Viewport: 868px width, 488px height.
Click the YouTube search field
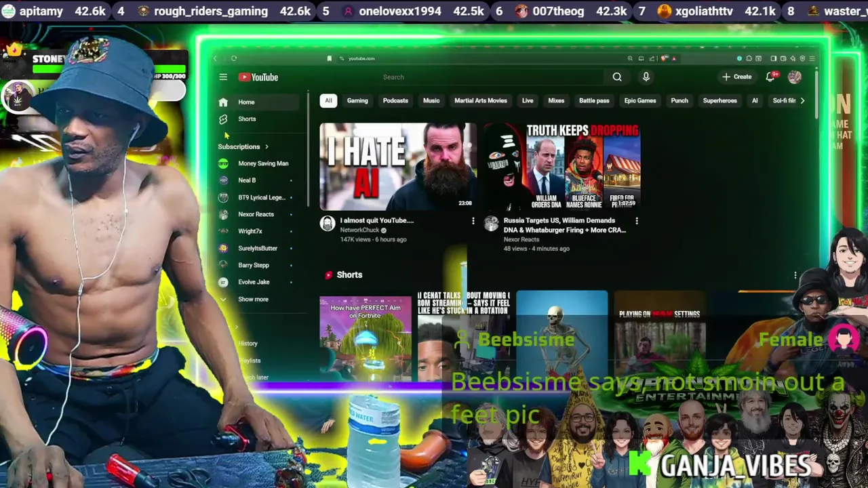pyautogui.click(x=492, y=77)
